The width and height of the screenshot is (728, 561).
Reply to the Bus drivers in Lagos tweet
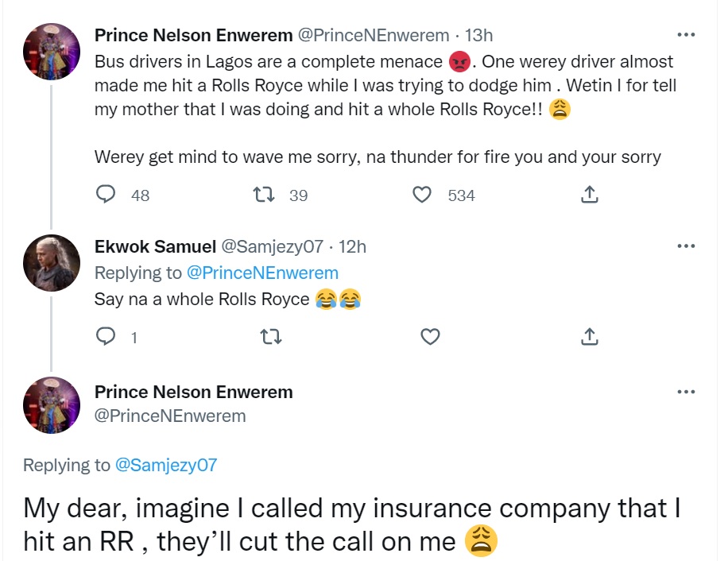pyautogui.click(x=106, y=195)
